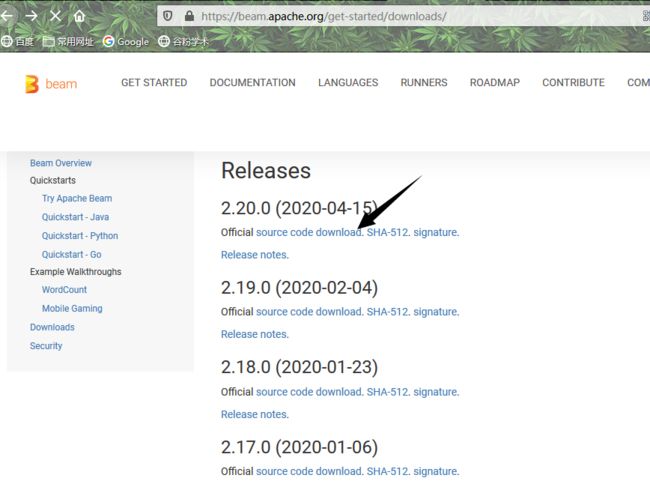Open Mobile Gaming walkthrough link
The height and width of the screenshot is (481, 650).
pos(72,308)
